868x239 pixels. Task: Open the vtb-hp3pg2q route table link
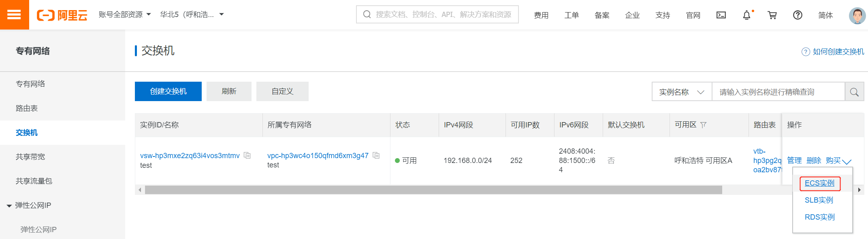[x=767, y=161]
